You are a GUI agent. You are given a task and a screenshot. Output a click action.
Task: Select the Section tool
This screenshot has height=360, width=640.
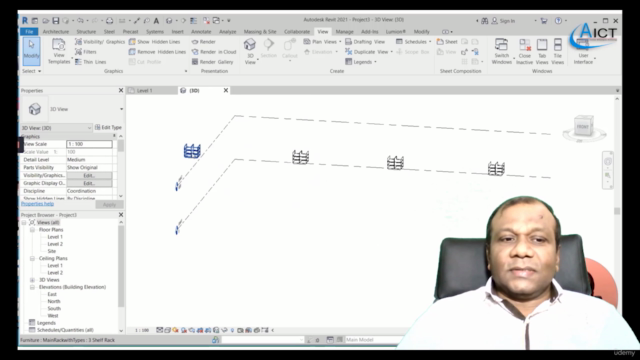click(269, 48)
